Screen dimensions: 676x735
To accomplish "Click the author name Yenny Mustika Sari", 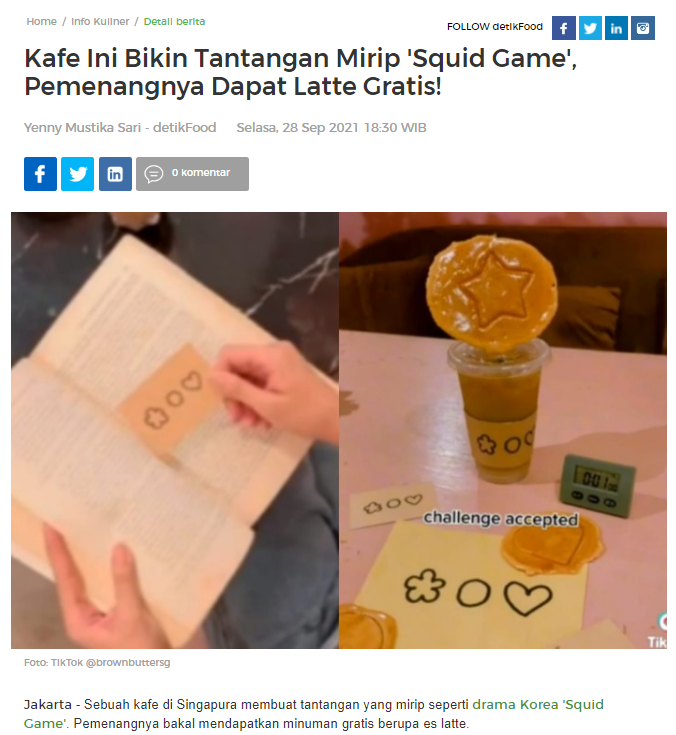I will (x=82, y=128).
